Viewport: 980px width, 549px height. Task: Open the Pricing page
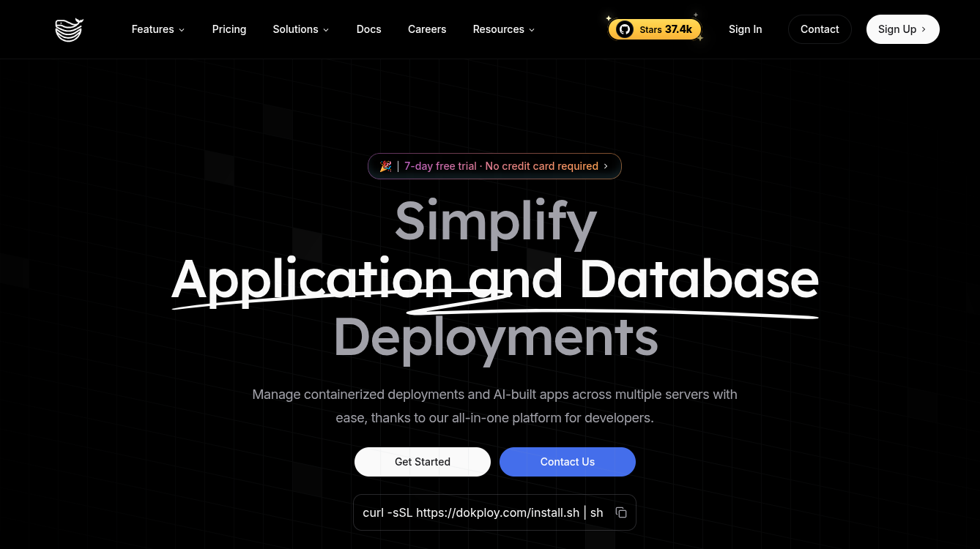pyautogui.click(x=229, y=29)
